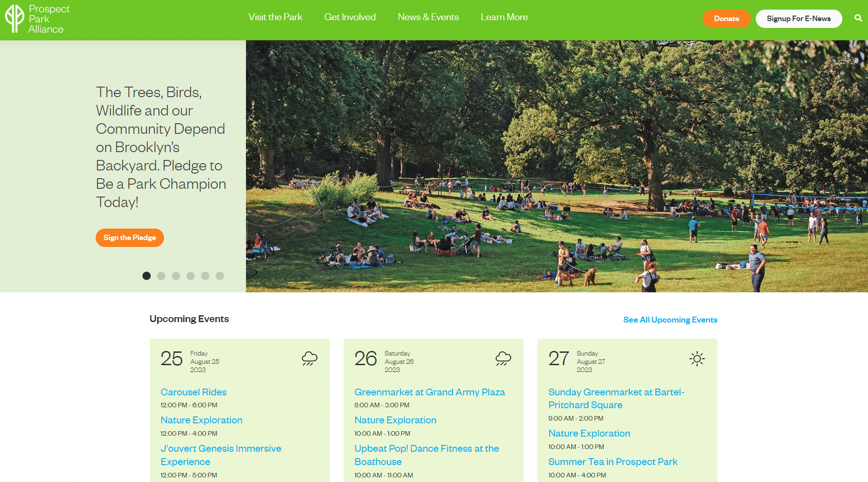Click the 8:00 AM - 3:00 PM time

pyautogui.click(x=382, y=405)
